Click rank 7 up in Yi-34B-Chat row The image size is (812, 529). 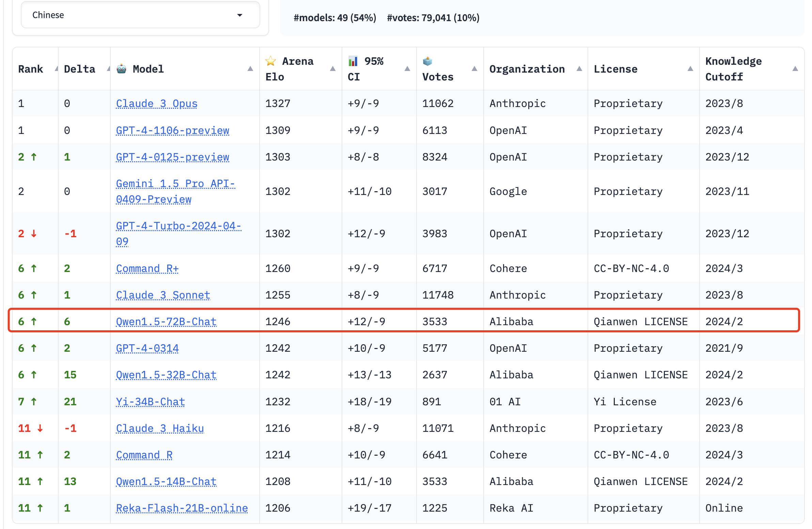pyautogui.click(x=27, y=402)
